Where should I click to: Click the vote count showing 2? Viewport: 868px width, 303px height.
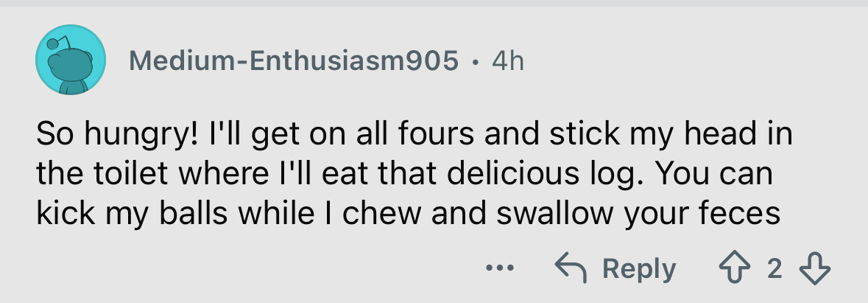click(x=774, y=269)
